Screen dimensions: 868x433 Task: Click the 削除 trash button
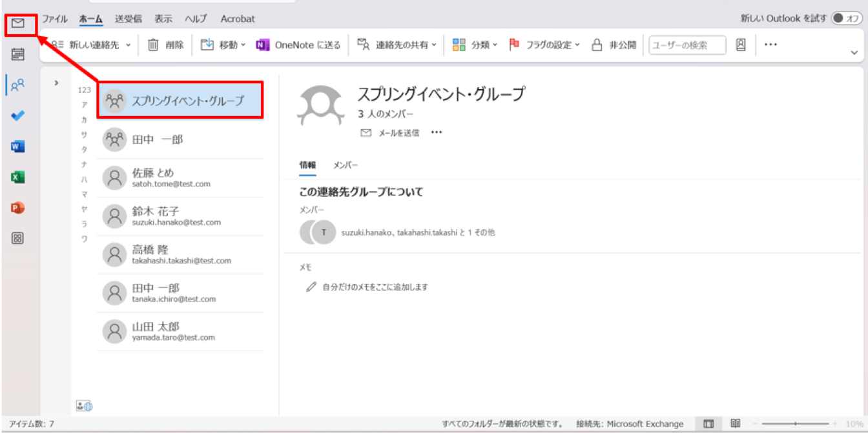click(x=166, y=45)
